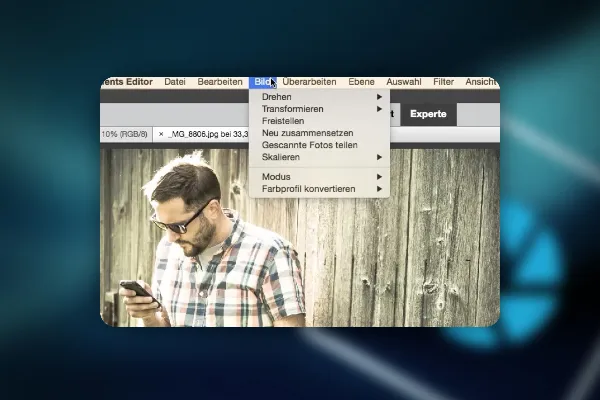Screen dimensions: 600x400
Task: Open the Filter menu
Action: pyautogui.click(x=443, y=82)
